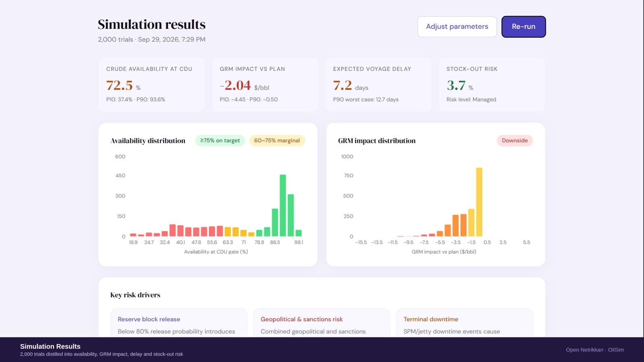Screen dimensions: 644x362
Task: Click 'Risk level: Managed' text
Action: point(471,99)
